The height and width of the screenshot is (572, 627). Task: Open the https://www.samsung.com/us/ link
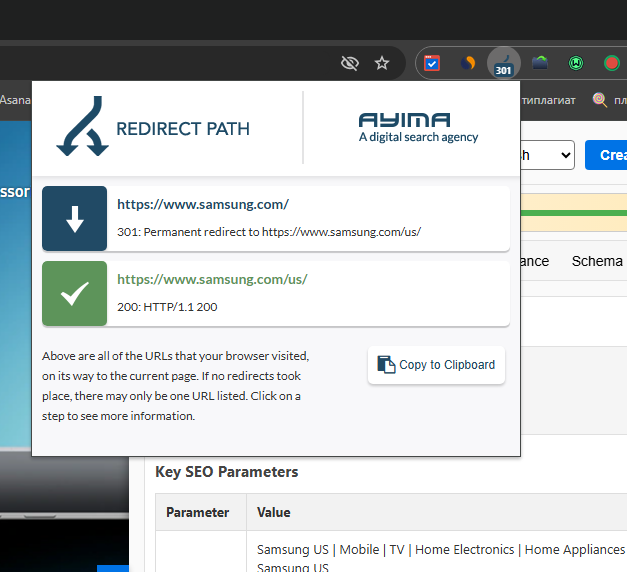(212, 279)
